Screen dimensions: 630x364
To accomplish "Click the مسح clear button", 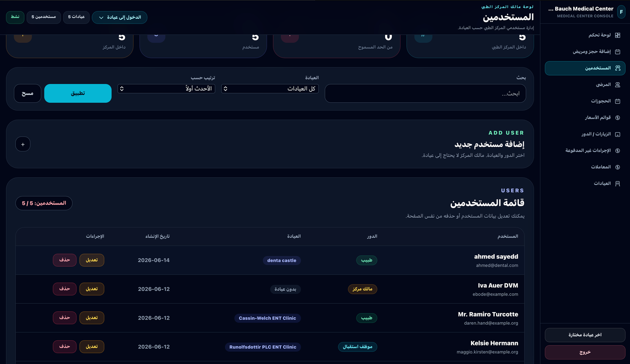I will click(28, 93).
